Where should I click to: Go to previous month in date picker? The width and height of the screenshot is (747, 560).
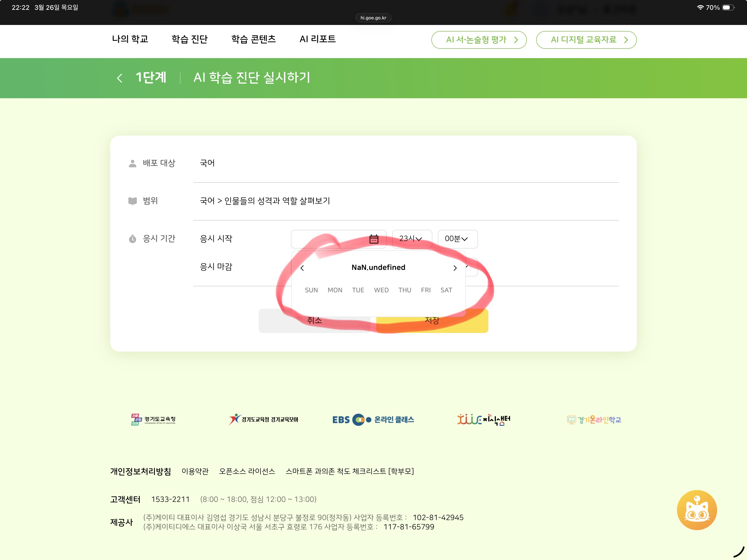click(x=302, y=268)
